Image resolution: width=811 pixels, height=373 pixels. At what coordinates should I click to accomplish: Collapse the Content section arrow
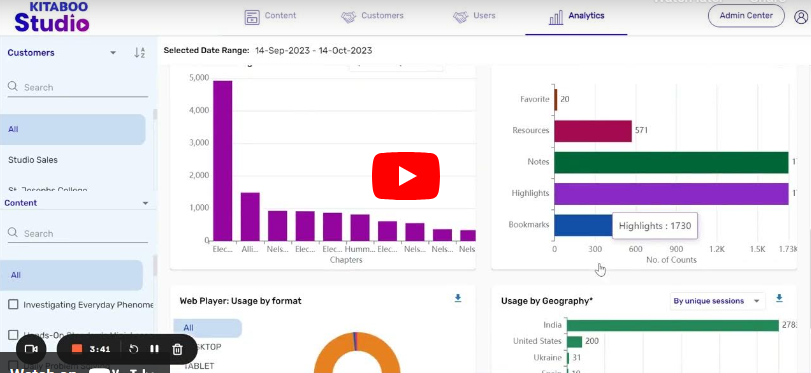click(x=145, y=203)
